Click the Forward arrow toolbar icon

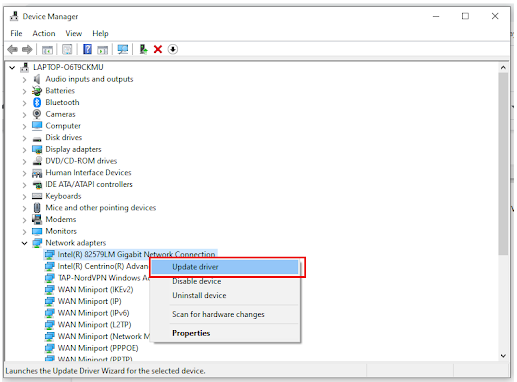[x=27, y=50]
